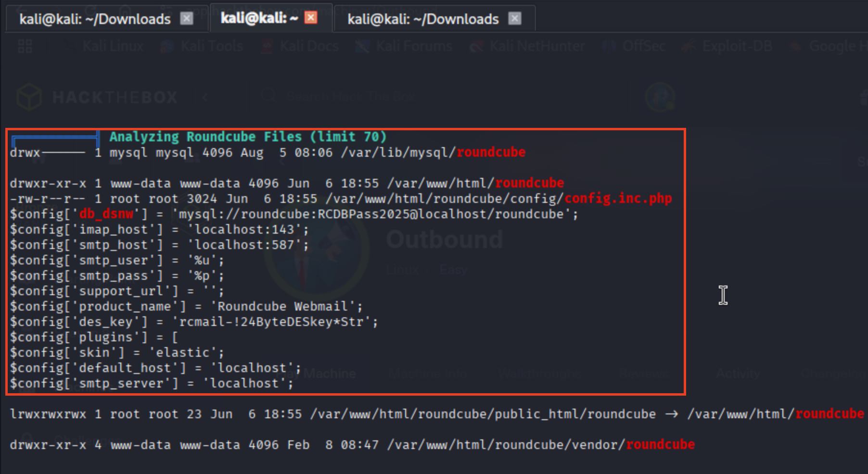This screenshot has height=474, width=868.
Task: Click the 'localhost:143' imap_host value
Action: click(x=248, y=229)
